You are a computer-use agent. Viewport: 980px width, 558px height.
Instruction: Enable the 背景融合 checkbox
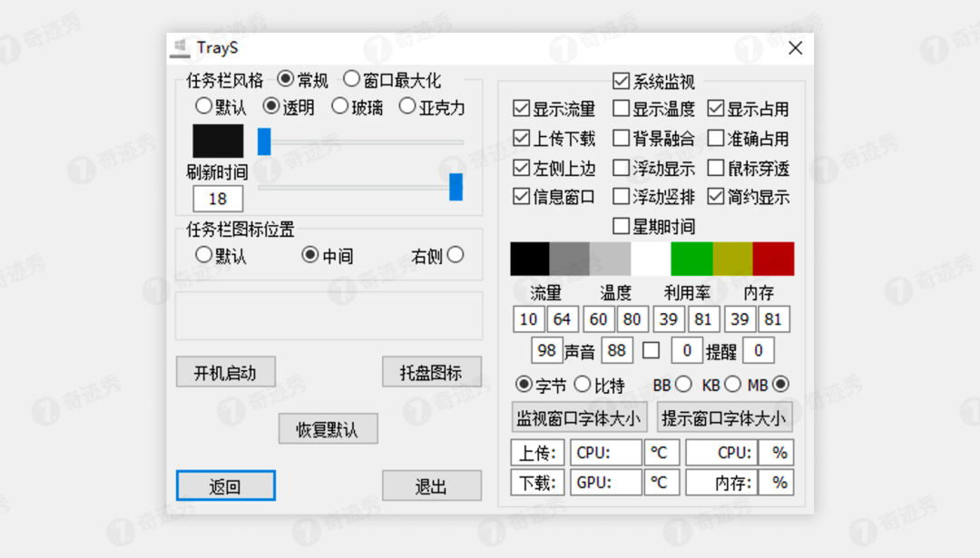pos(621,138)
